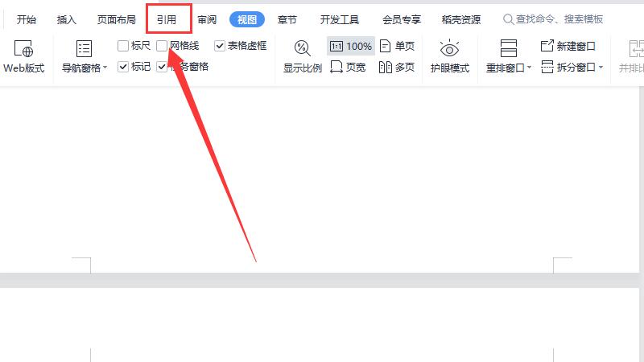Viewport: 644px width, 362px height.
Task: Expand the 重排窗口 dropdown arrow
Action: pos(529,68)
